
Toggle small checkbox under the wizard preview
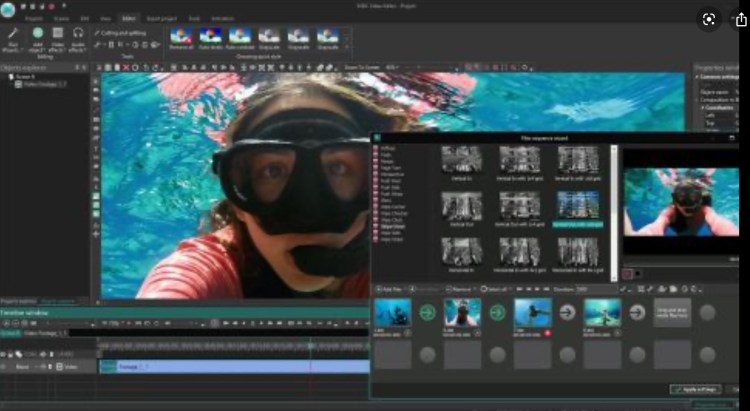tap(627, 272)
